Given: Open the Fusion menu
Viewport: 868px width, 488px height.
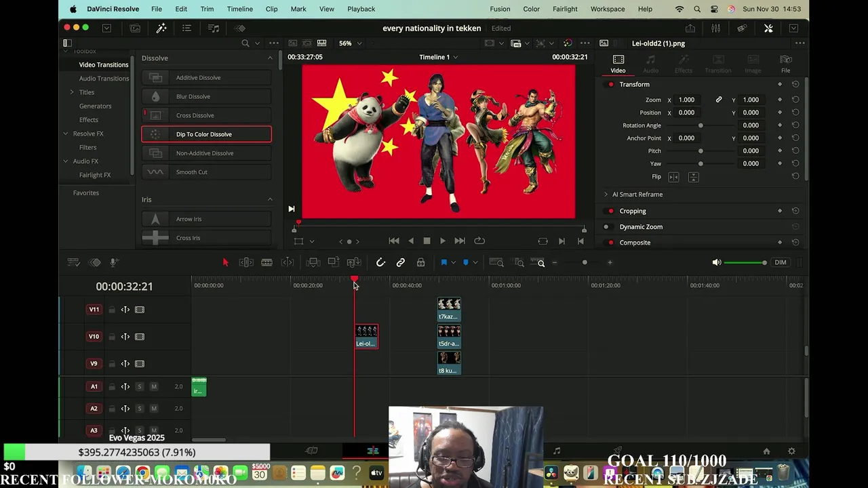Looking at the screenshot, I should [x=500, y=9].
